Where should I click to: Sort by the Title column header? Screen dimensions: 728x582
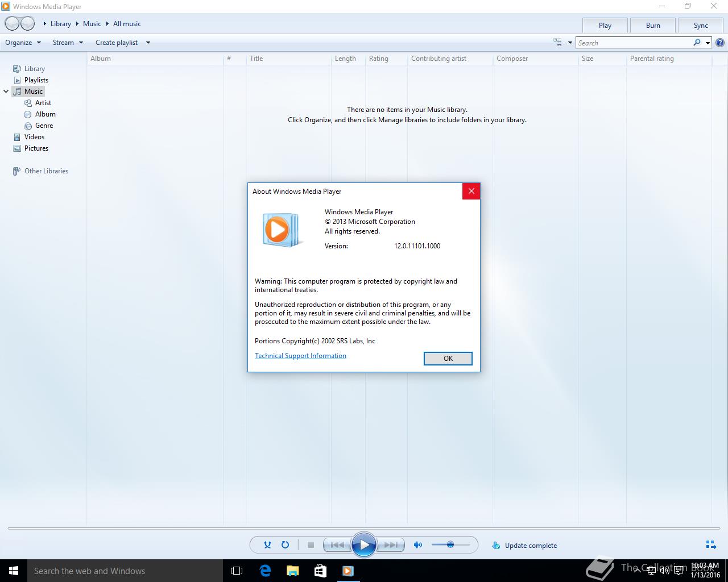[288, 58]
